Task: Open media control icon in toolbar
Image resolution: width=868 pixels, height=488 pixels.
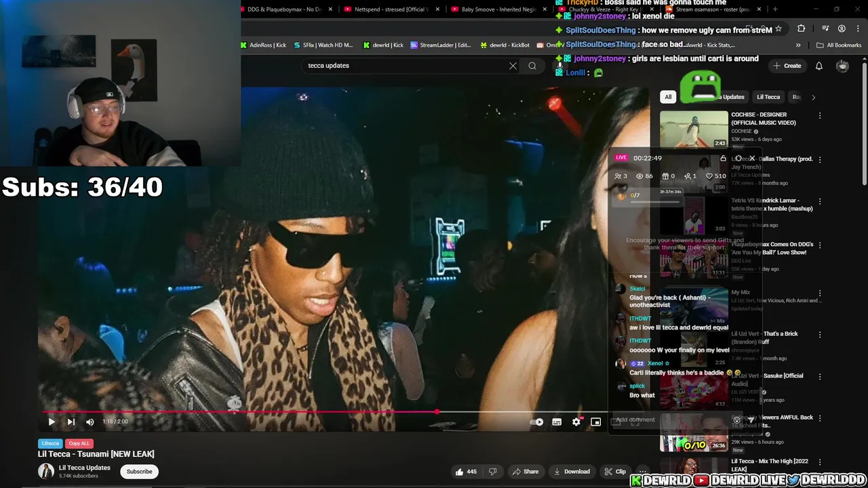Action: click(x=825, y=28)
